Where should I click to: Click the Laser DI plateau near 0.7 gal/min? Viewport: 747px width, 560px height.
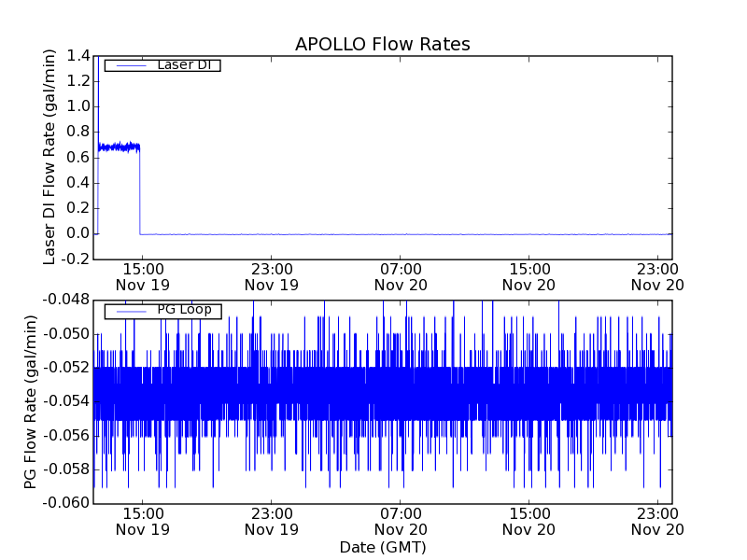coord(119,147)
